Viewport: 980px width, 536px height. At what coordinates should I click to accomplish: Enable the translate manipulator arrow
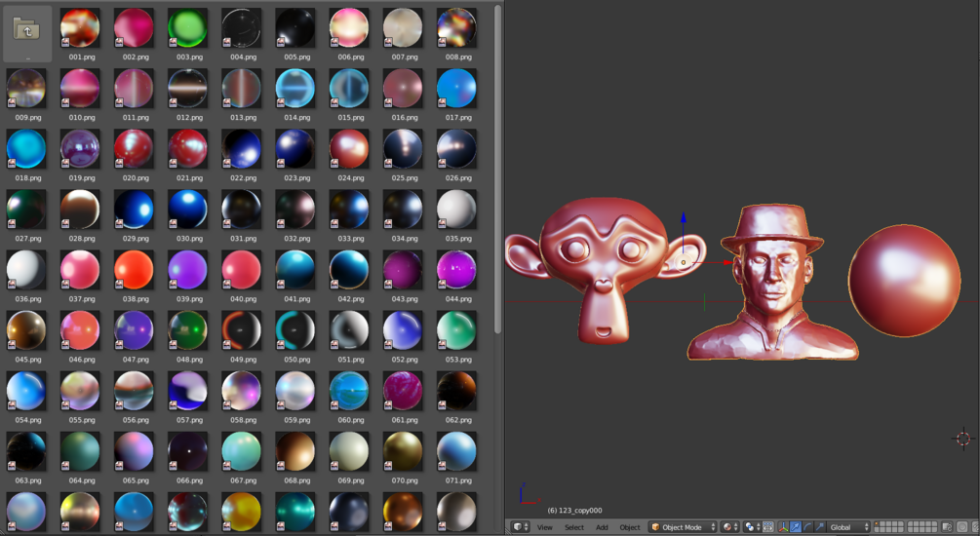coord(796,527)
